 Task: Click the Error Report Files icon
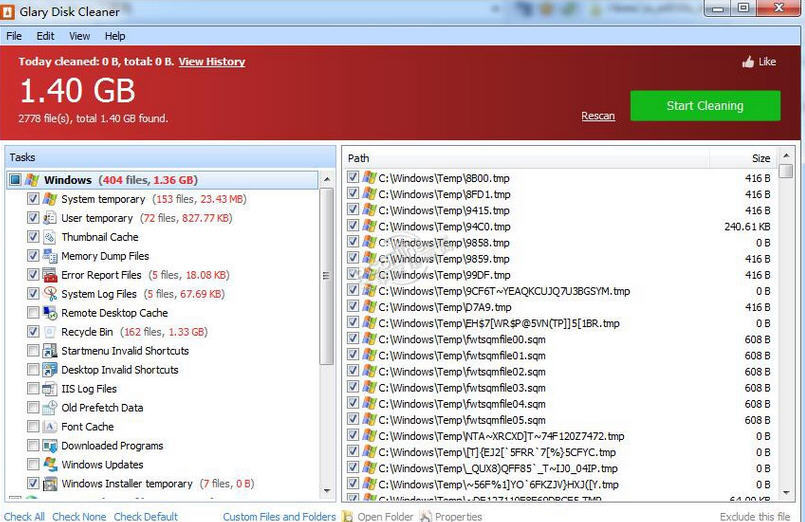pos(50,275)
